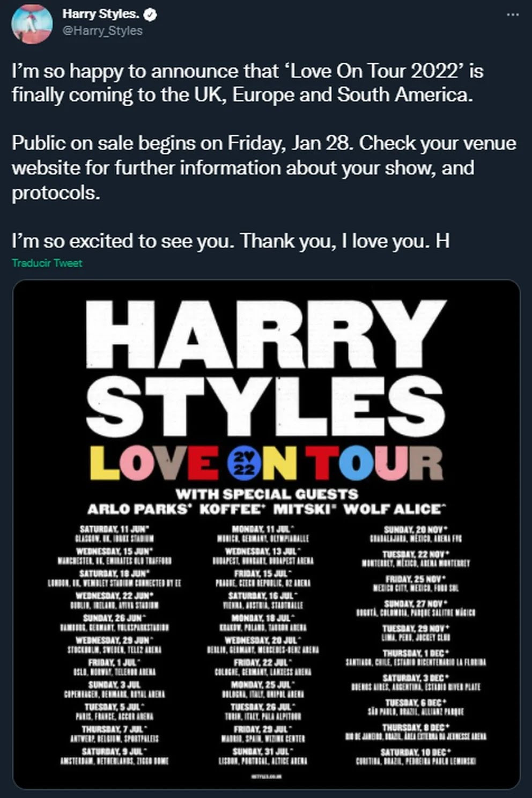
Task: Click the 'I'm so excited to see you' line
Action: 231,241
